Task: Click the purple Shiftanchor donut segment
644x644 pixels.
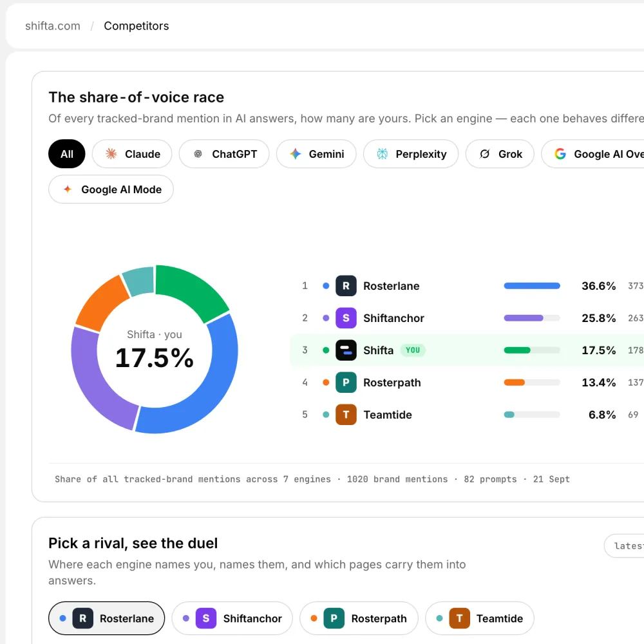Action: coord(97,382)
